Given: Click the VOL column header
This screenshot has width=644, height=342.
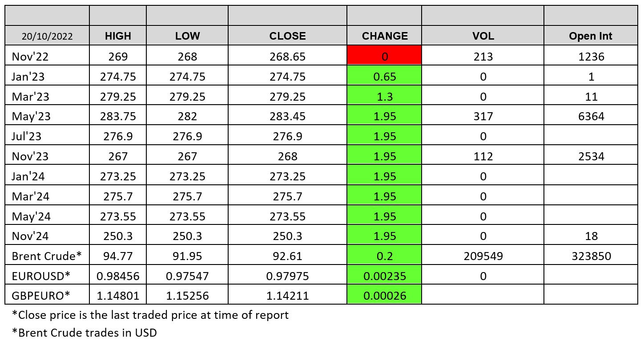Looking at the screenshot, I should point(483,36).
